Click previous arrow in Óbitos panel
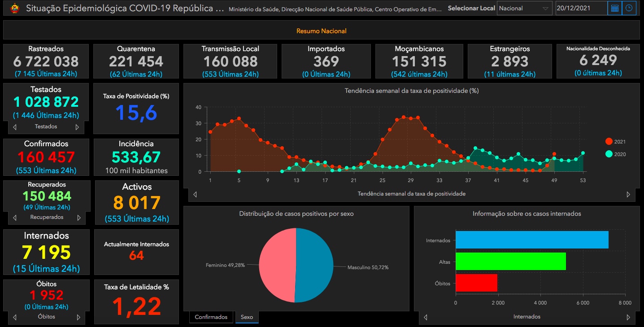The image size is (644, 327). (15, 317)
